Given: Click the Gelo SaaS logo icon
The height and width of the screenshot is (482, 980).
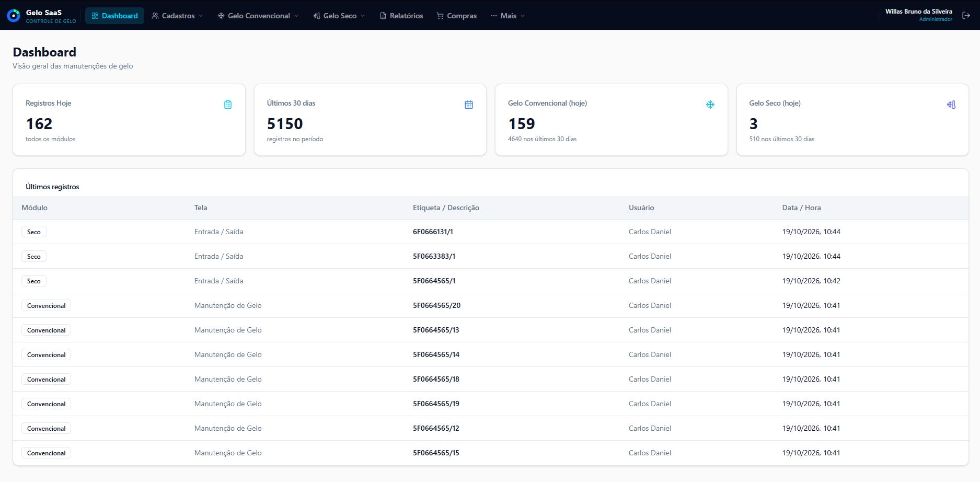Looking at the screenshot, I should click(14, 16).
